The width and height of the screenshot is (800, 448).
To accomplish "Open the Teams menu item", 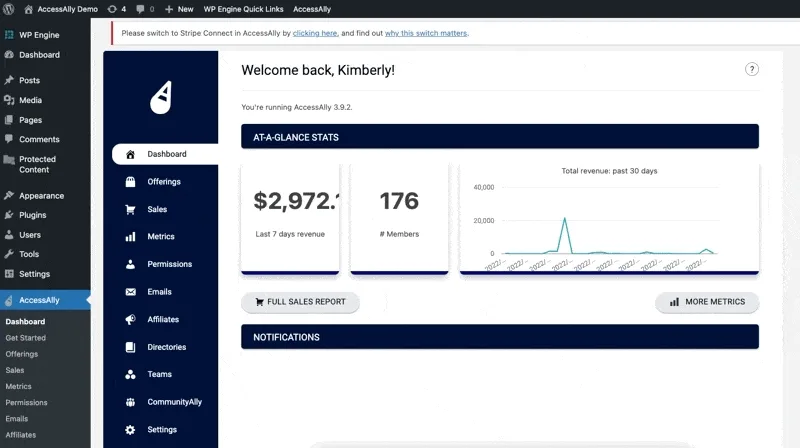I will [x=159, y=375].
